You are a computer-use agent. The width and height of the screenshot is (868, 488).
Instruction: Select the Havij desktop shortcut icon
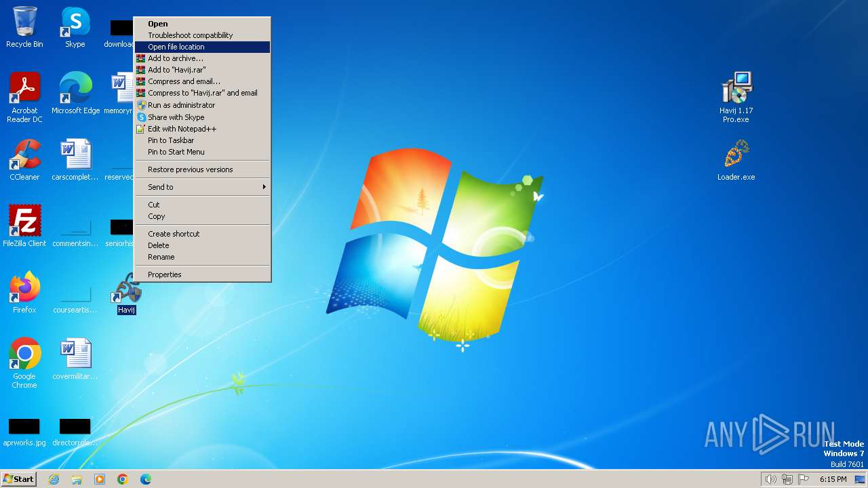[x=126, y=293]
